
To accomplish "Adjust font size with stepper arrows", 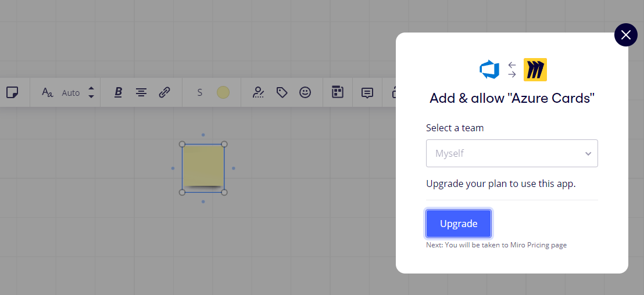I will click(91, 92).
